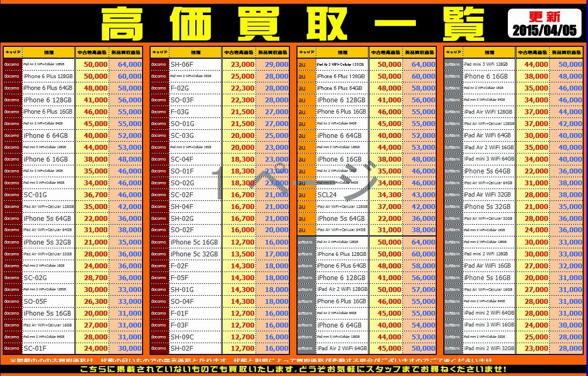Viewport: 588px width, 376px height.
Task: Click the au SCL24 model name
Action: coord(327,195)
